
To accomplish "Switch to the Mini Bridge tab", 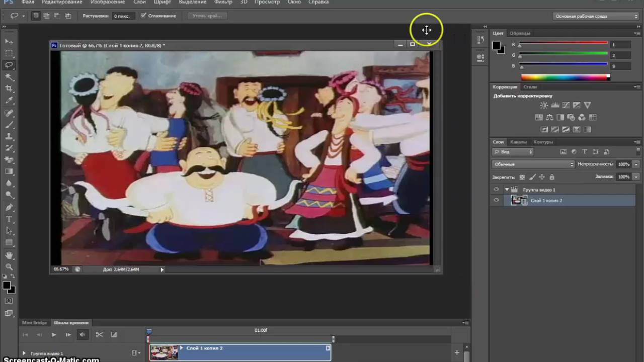I will point(34,322).
